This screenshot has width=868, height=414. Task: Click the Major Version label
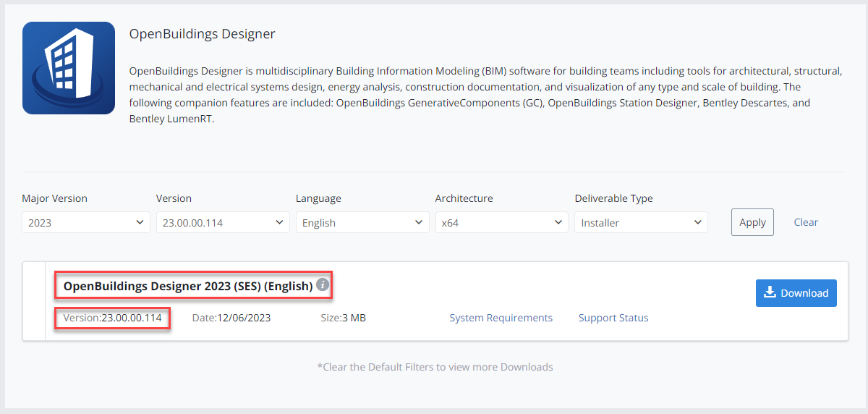(54, 198)
